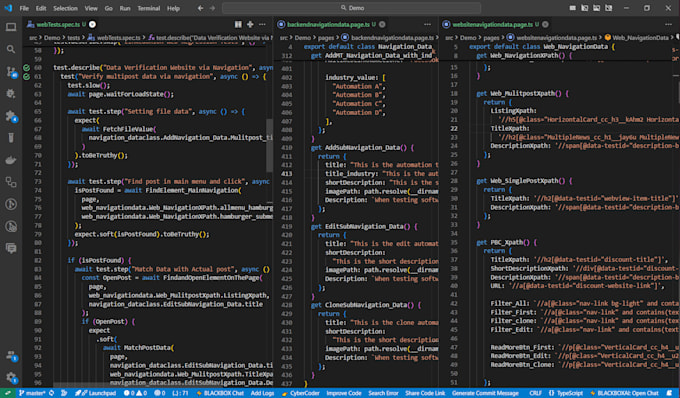This screenshot has height=398, width=680.
Task: Open the Help menu
Action: (173, 8)
